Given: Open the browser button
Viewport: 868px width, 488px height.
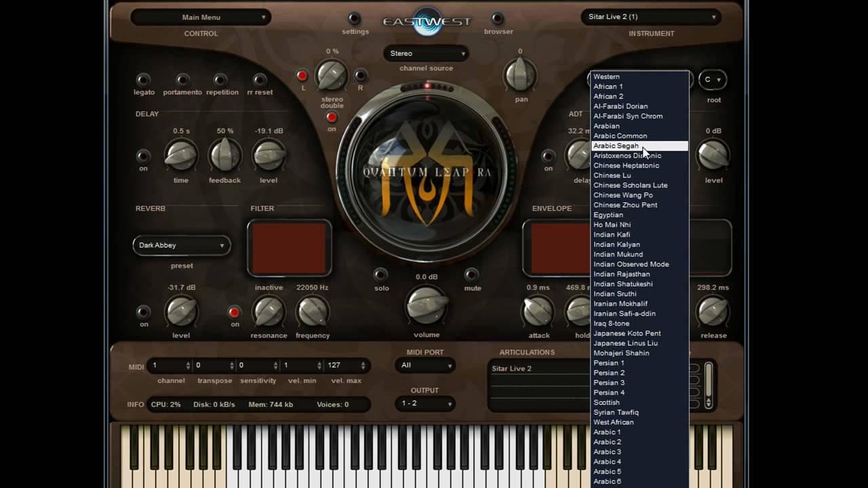Looking at the screenshot, I should [x=498, y=18].
